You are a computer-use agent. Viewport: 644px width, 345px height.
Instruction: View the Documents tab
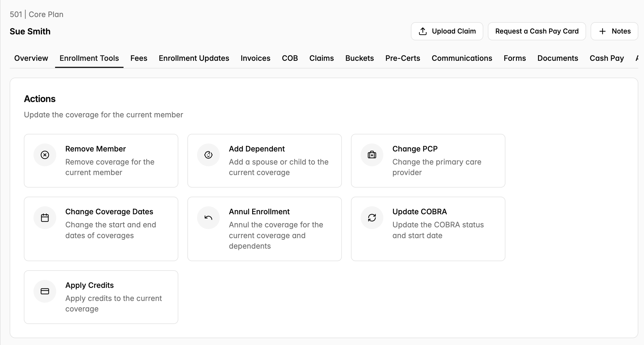click(558, 58)
